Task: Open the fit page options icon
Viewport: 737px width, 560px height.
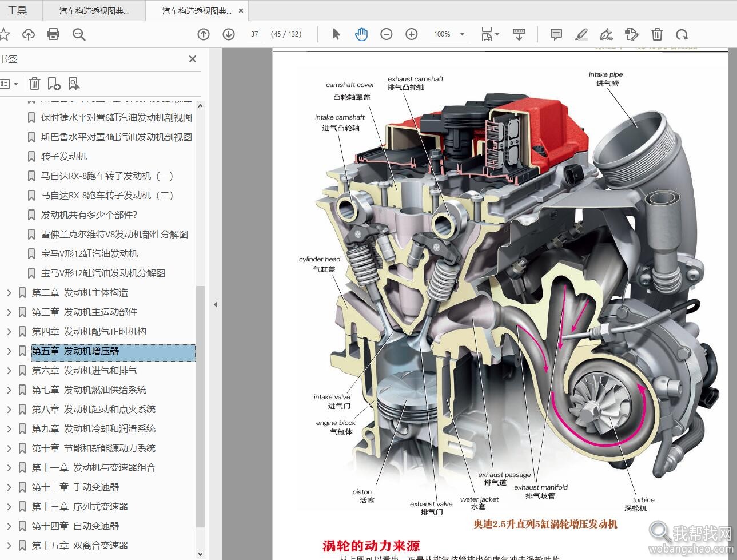Action: (x=489, y=34)
